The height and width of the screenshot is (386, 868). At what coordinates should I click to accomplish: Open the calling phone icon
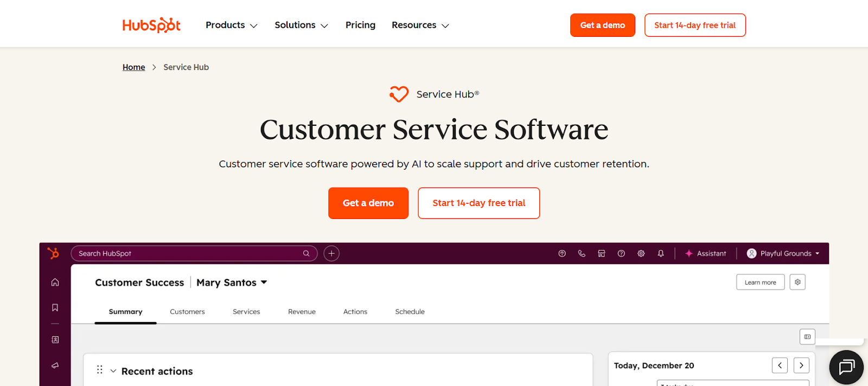[x=582, y=253]
